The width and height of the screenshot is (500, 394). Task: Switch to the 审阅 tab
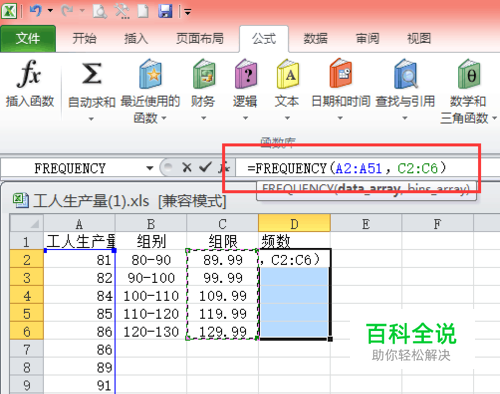tap(367, 38)
